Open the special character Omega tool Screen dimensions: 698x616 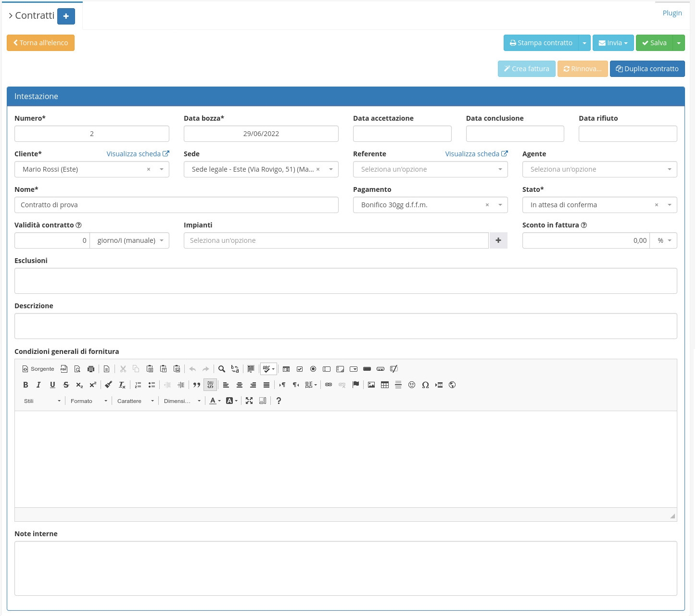point(425,385)
